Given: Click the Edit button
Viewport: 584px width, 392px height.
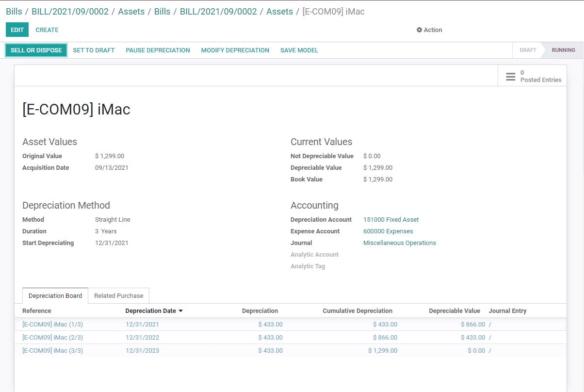Looking at the screenshot, I should click(x=17, y=30).
